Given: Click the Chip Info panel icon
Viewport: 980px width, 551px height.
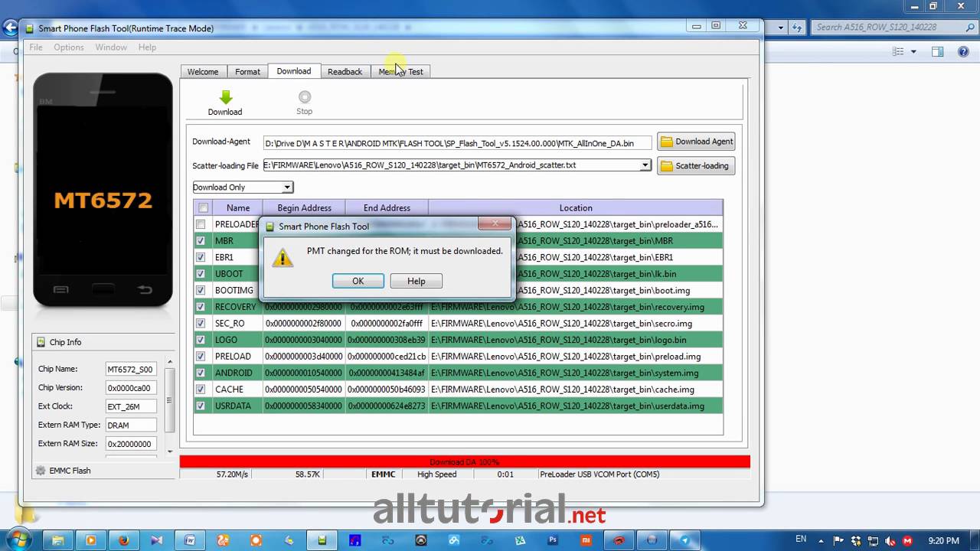Looking at the screenshot, I should 41,342.
